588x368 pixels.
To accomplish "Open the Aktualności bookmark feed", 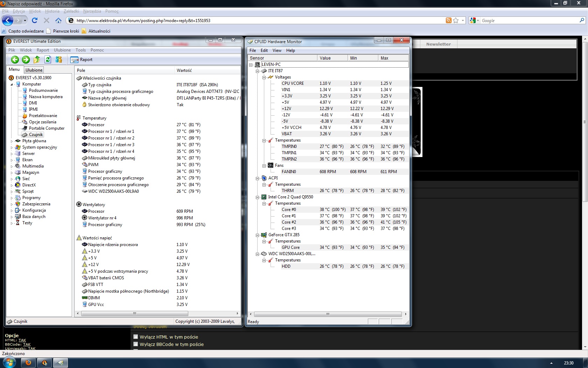I will pos(96,31).
